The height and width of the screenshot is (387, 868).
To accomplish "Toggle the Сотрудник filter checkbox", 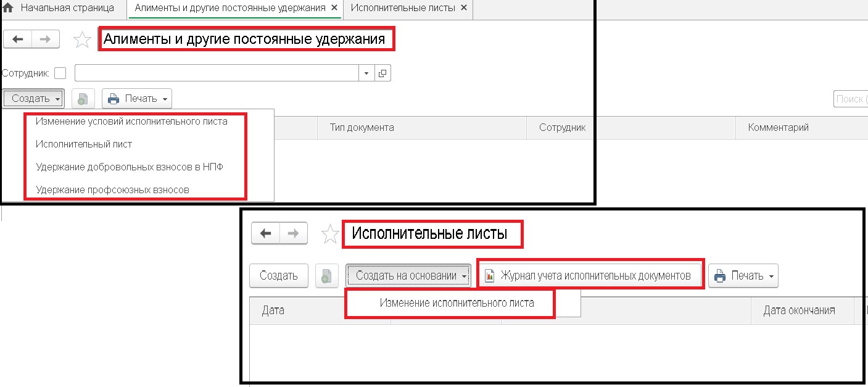I will (60, 73).
